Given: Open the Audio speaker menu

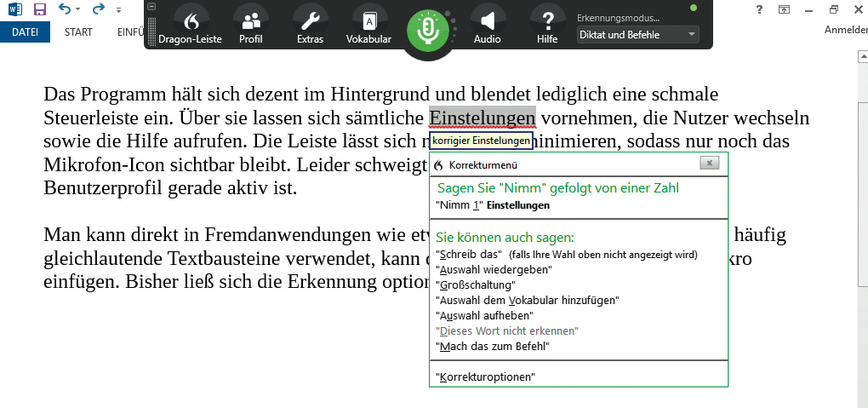Looking at the screenshot, I should click(x=487, y=26).
